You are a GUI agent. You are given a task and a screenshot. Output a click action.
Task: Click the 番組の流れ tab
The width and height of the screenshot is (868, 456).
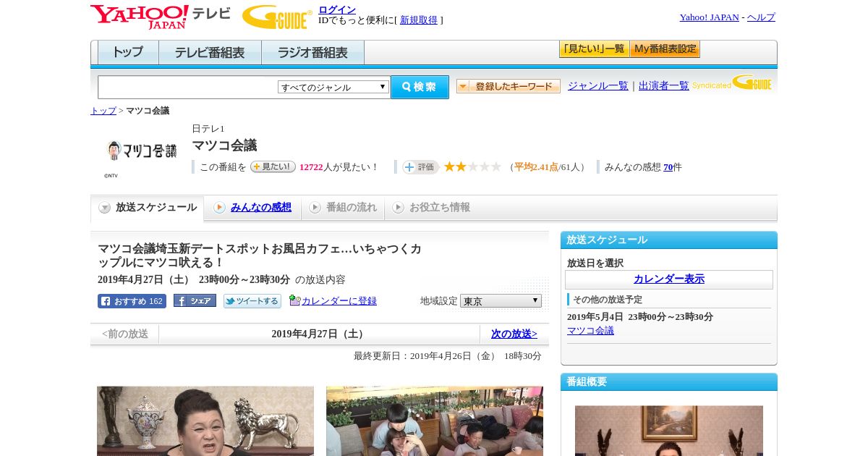point(343,208)
